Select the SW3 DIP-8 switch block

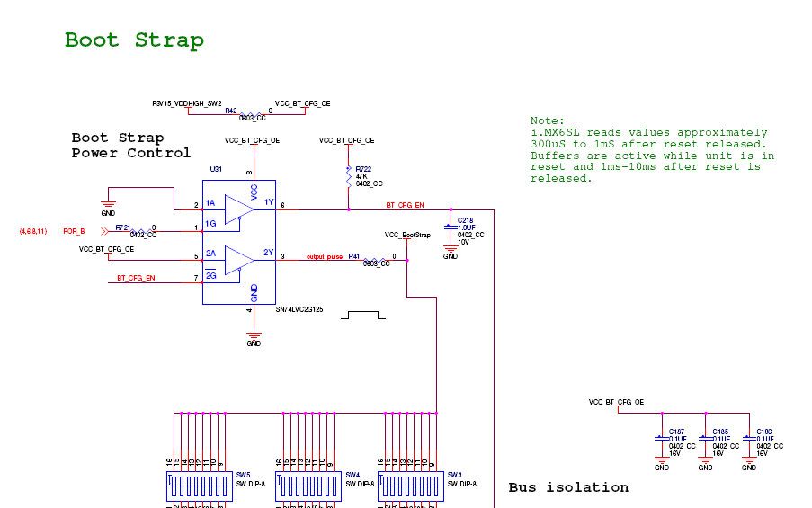(411, 486)
